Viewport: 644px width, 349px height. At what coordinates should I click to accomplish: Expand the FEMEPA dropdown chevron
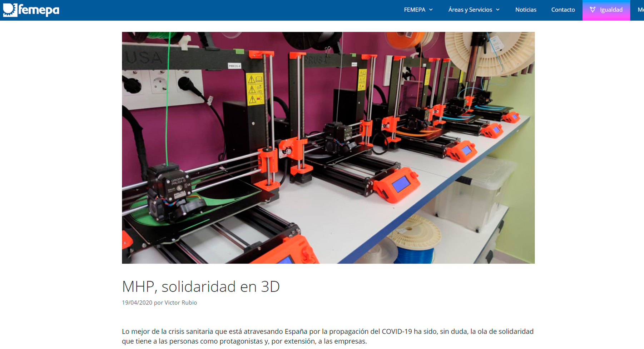click(431, 10)
